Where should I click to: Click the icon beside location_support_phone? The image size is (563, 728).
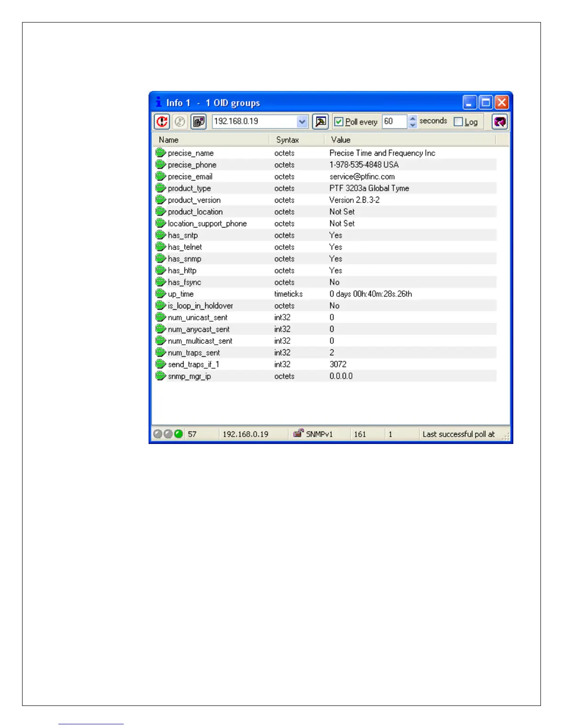point(161,223)
